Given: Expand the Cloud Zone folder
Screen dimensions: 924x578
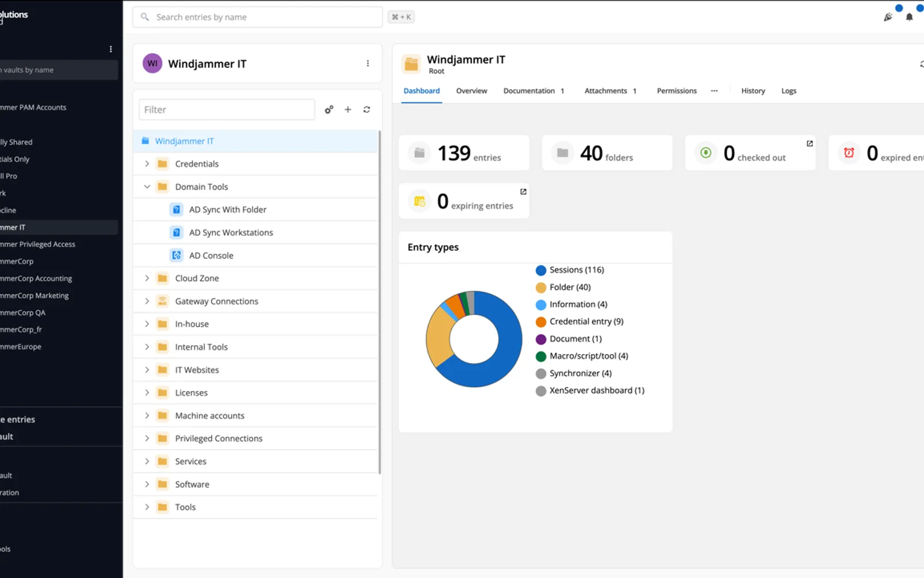Looking at the screenshot, I should click(x=147, y=279).
